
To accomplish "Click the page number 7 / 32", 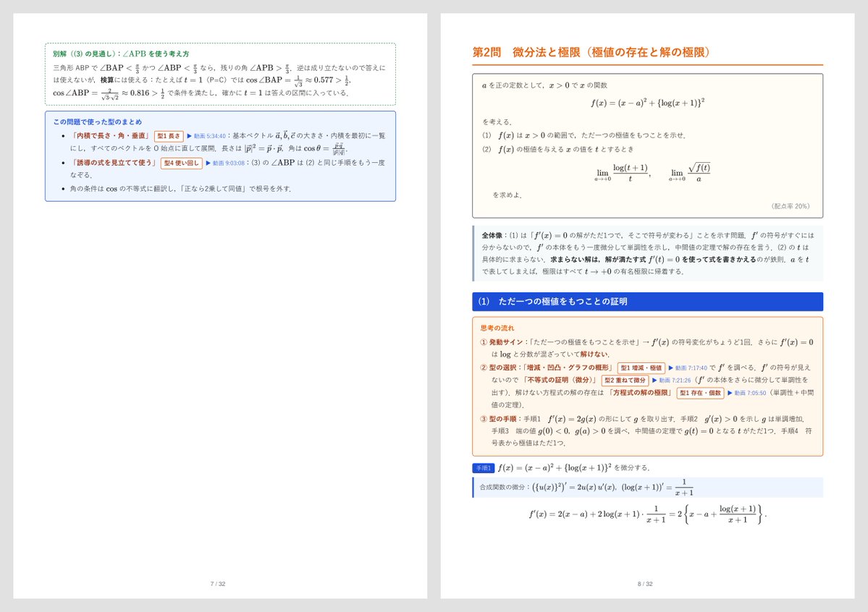I will pos(218,584).
